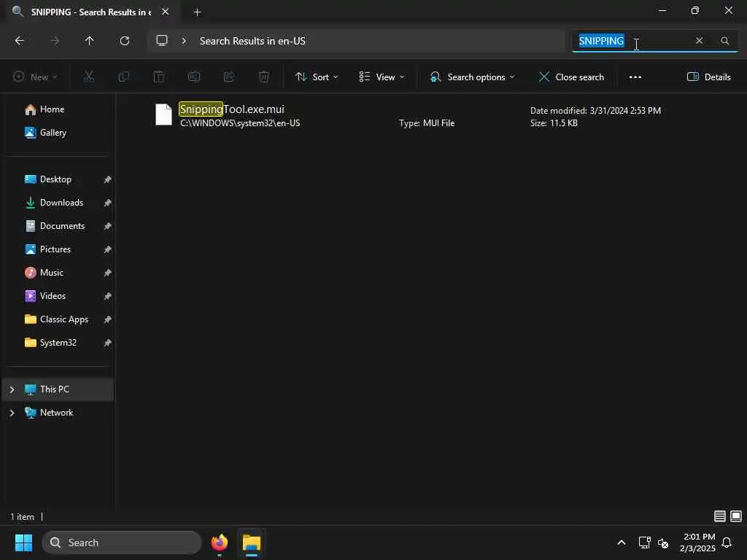Expand the This PC tree node
The height and width of the screenshot is (560, 747).
(12, 389)
